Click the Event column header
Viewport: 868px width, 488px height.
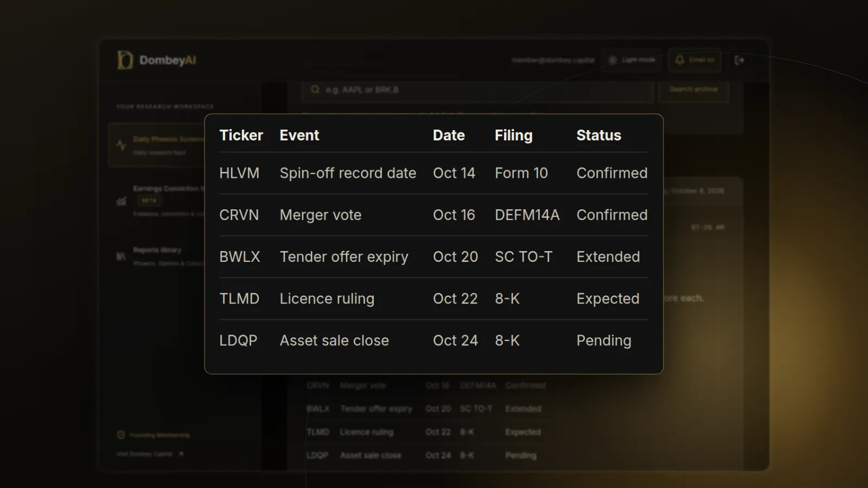[x=299, y=136]
